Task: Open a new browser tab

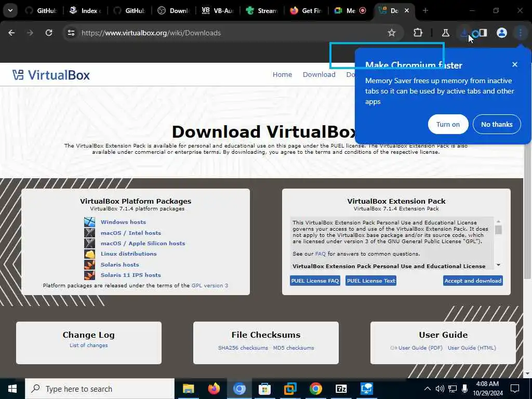Action: (x=425, y=10)
